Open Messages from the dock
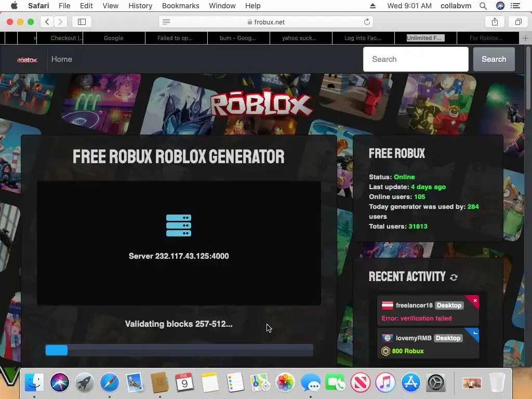Viewport: 532px width, 399px height. click(310, 383)
